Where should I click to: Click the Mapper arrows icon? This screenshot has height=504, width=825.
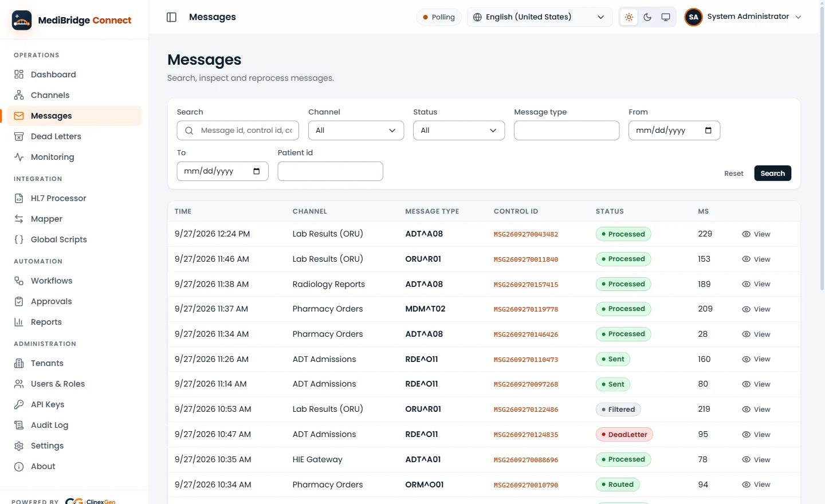pyautogui.click(x=19, y=219)
